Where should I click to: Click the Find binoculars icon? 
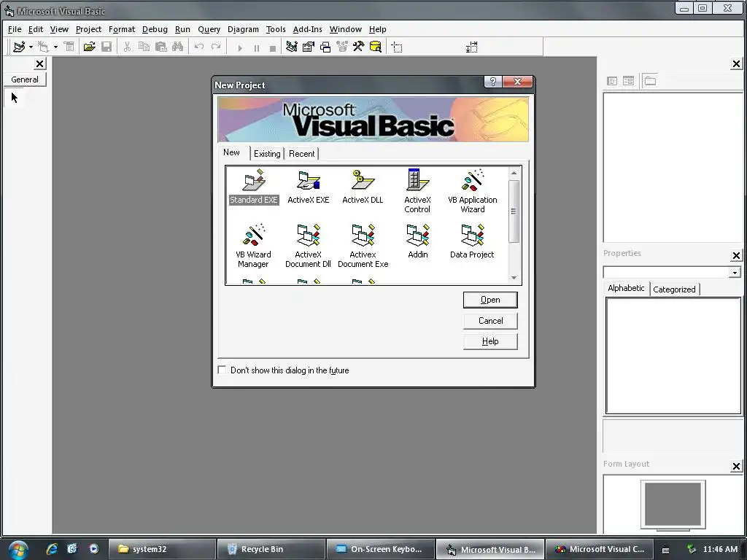coord(177,47)
